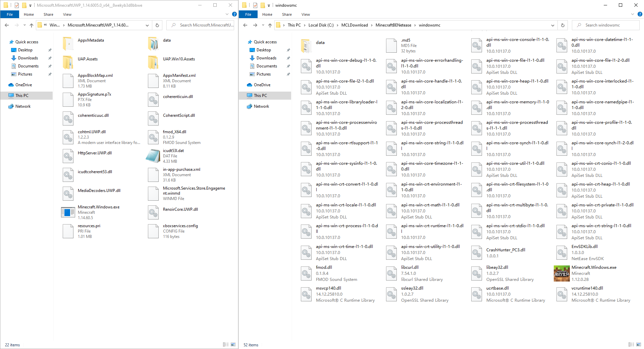The height and width of the screenshot is (349, 644).
Task: Select the AppxMetadata folder
Action: (100, 44)
